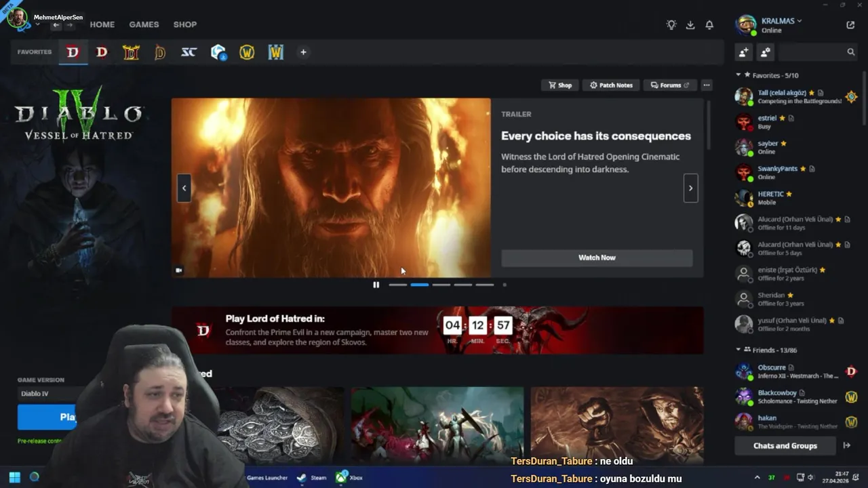Open the chevron below the profile avatar
The image size is (868, 488).
[x=37, y=25]
